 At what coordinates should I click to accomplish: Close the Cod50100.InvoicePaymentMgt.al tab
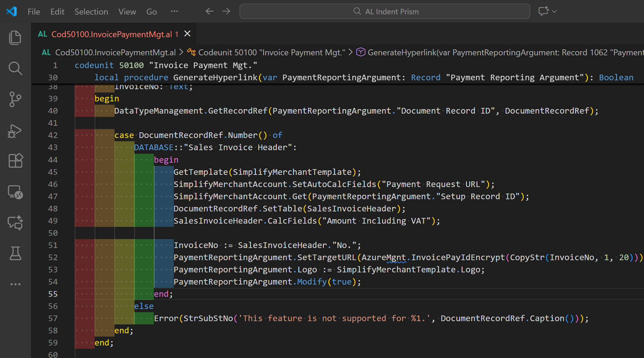click(x=187, y=34)
